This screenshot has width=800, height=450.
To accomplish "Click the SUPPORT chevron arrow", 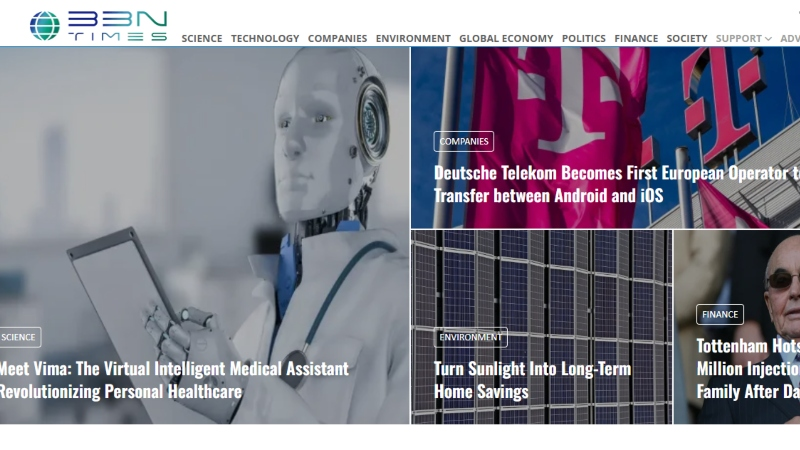I will [x=768, y=39].
